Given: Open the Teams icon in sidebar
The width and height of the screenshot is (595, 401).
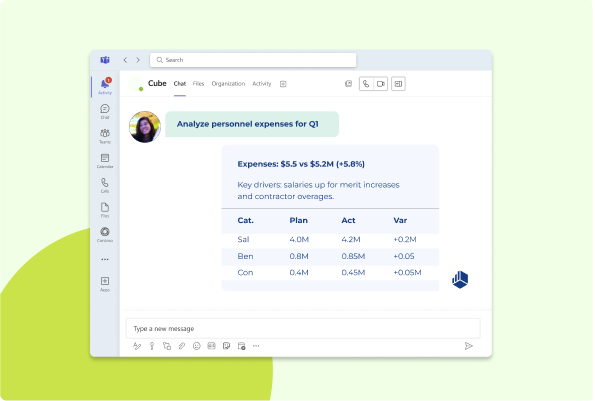Looking at the screenshot, I should [x=105, y=136].
